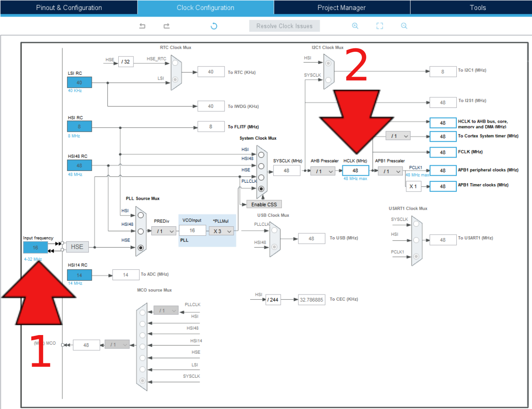Viewport: 532px width, 409px height.
Task: Select HSI in System Clock Mux
Action: pos(261,155)
